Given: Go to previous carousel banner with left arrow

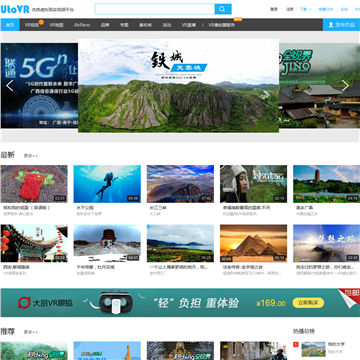Looking at the screenshot, I should tap(10, 86).
